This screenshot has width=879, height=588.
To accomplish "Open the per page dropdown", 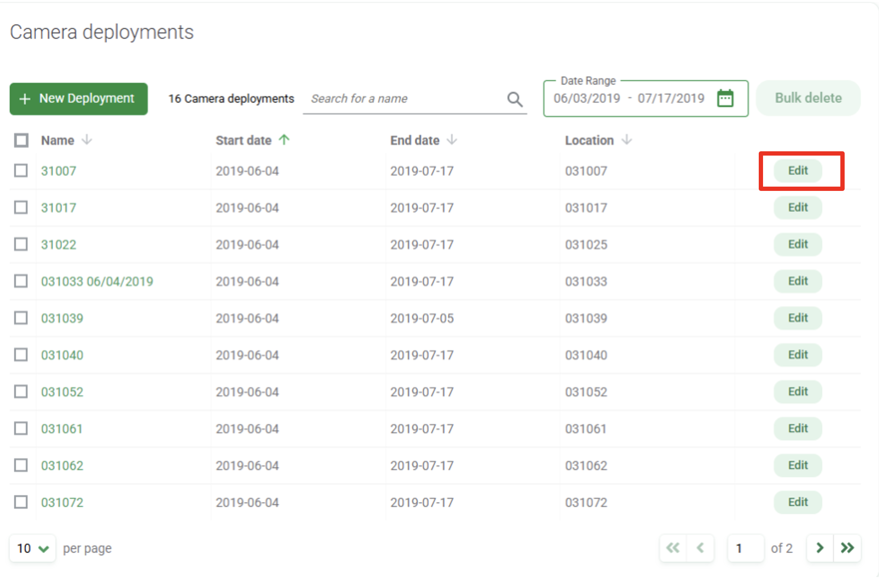I will pos(32,548).
